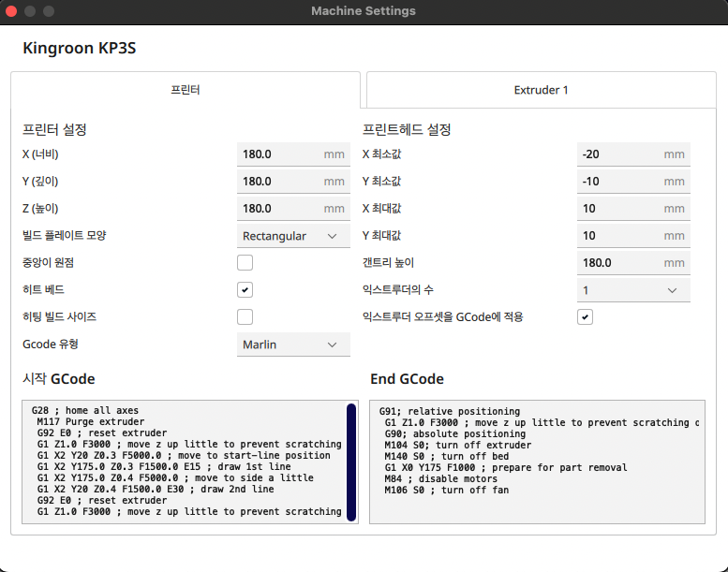This screenshot has height=572, width=728.
Task: Click inside the End GCode text area
Action: pos(537,462)
